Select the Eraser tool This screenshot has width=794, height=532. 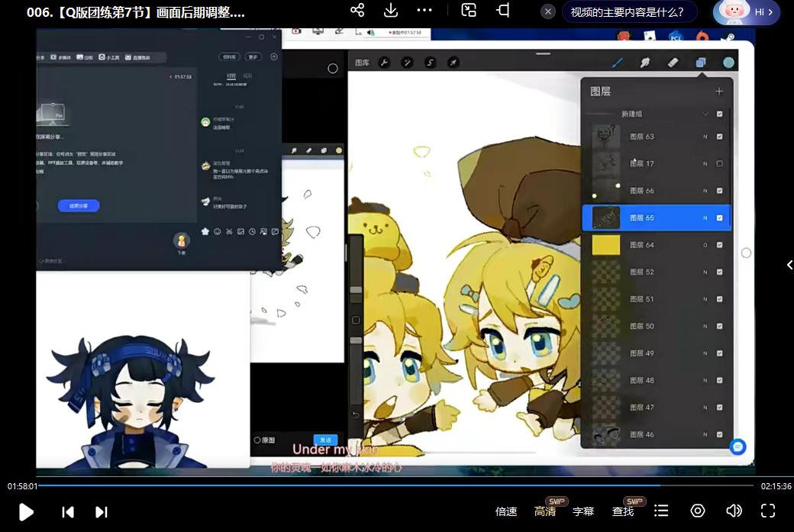pos(673,61)
